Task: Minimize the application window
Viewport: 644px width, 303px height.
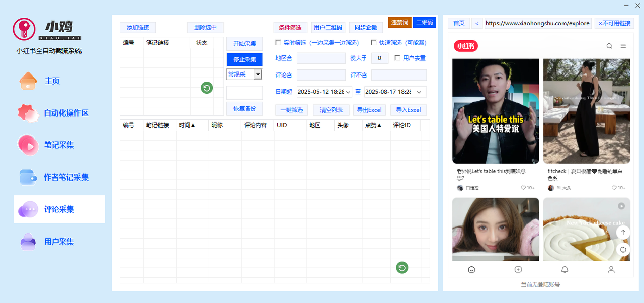Action: (626, 6)
